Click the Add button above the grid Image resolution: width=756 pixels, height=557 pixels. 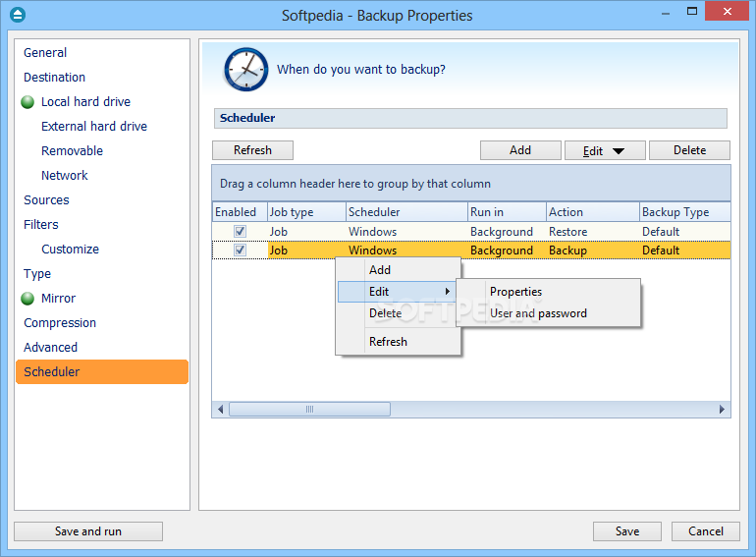(520, 150)
